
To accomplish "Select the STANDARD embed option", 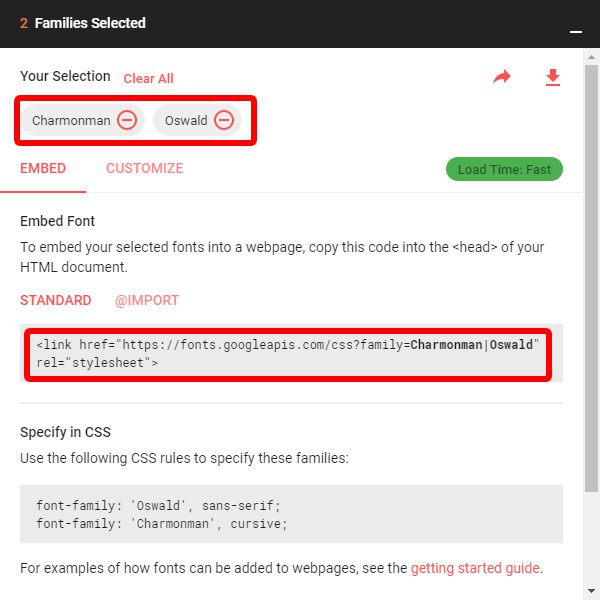I will click(x=56, y=300).
